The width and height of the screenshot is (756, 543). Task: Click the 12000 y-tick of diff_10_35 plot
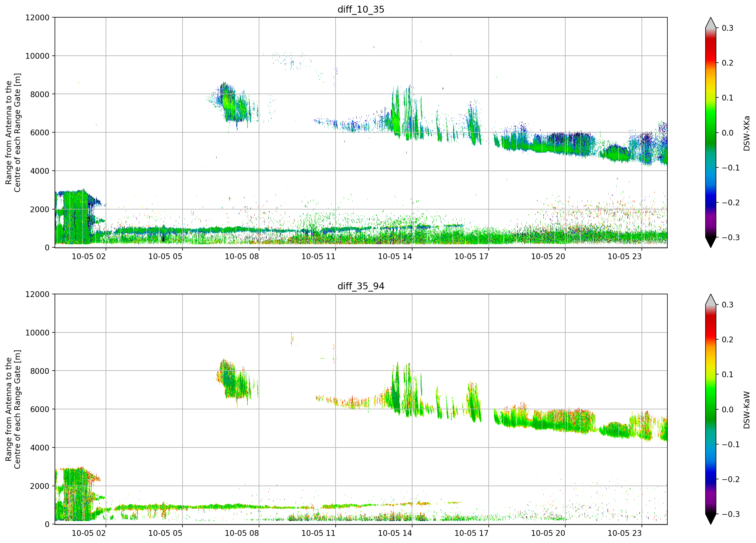37,18
